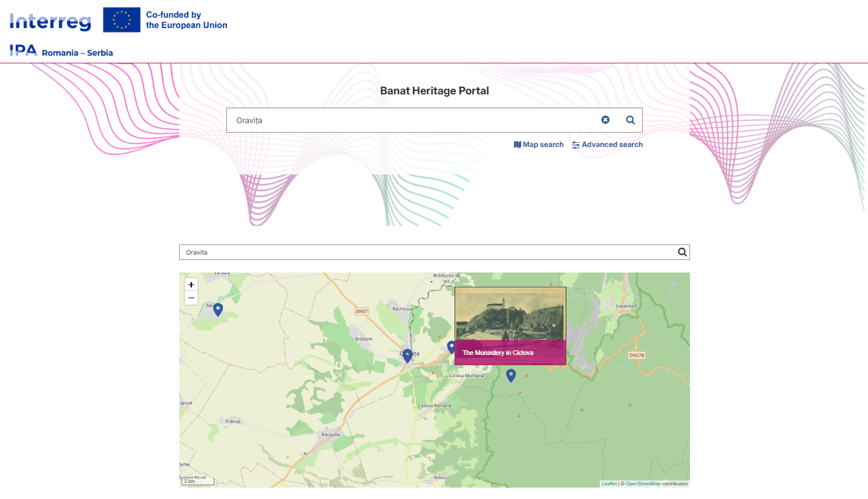Click the Monastery in Ciclova photo thumbnail
The height and width of the screenshot is (499, 868).
pyautogui.click(x=510, y=314)
